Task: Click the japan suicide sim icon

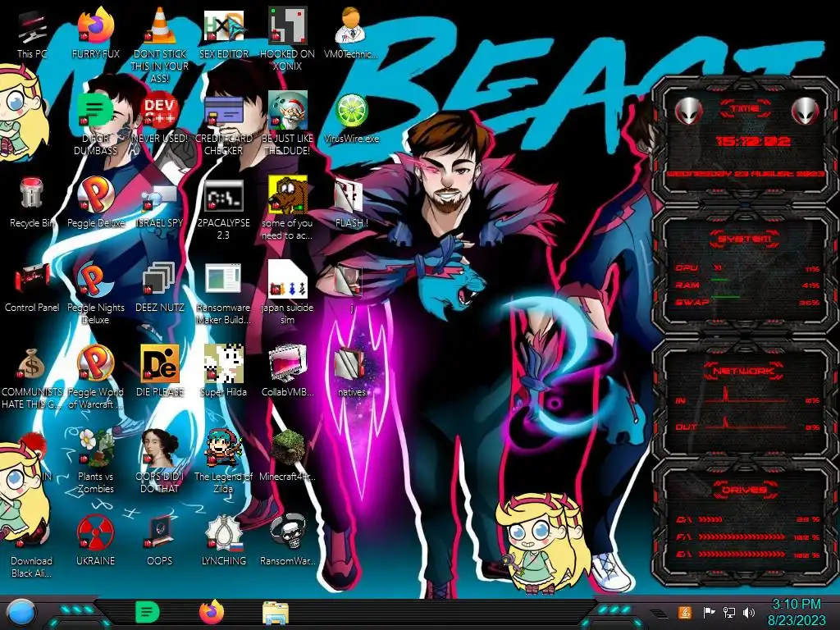Action: (287, 293)
